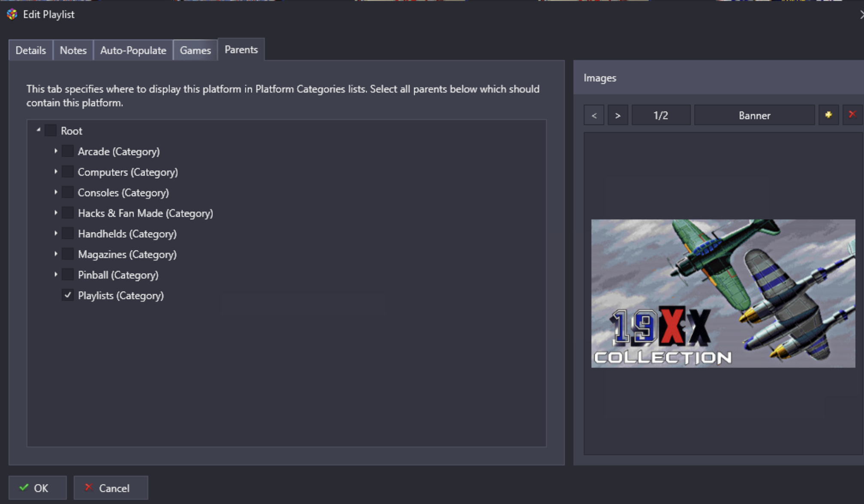Check the Computers (Category) checkbox
This screenshot has height=504, width=864.
(68, 171)
